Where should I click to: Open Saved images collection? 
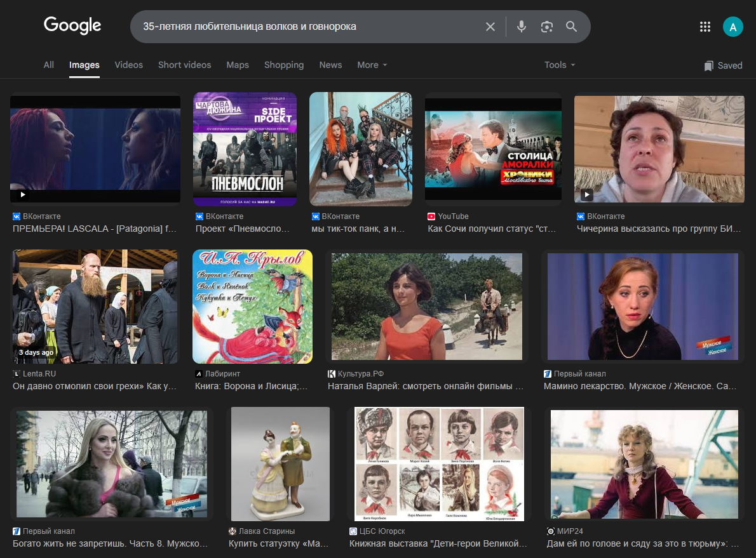723,65
